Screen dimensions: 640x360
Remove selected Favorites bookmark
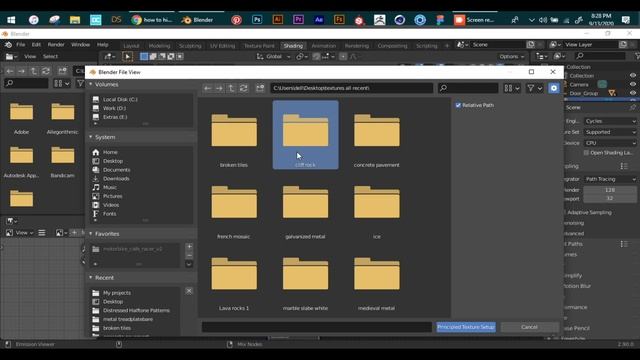[189, 256]
